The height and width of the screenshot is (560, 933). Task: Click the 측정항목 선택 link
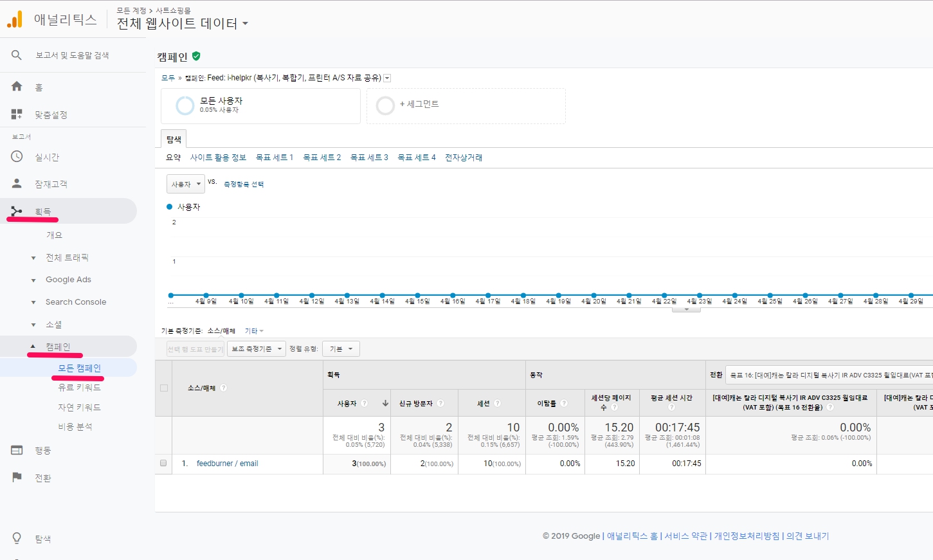244,185
